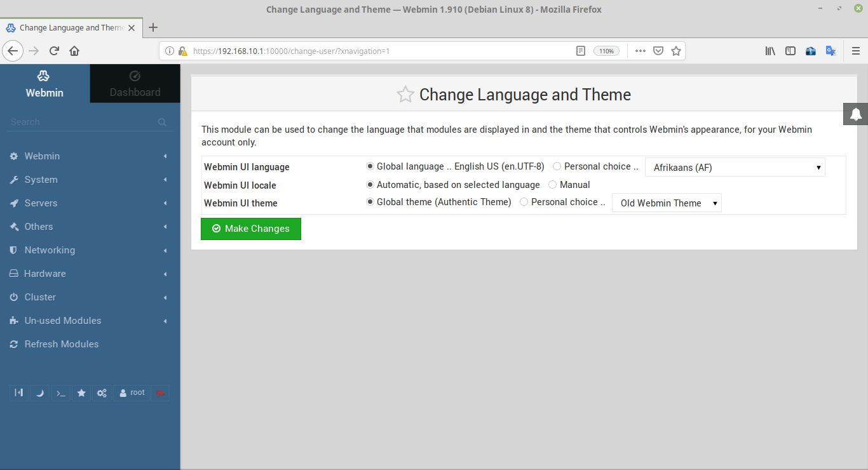The width and height of the screenshot is (868, 470).
Task: Click the notifications bell icon
Action: tap(856, 114)
